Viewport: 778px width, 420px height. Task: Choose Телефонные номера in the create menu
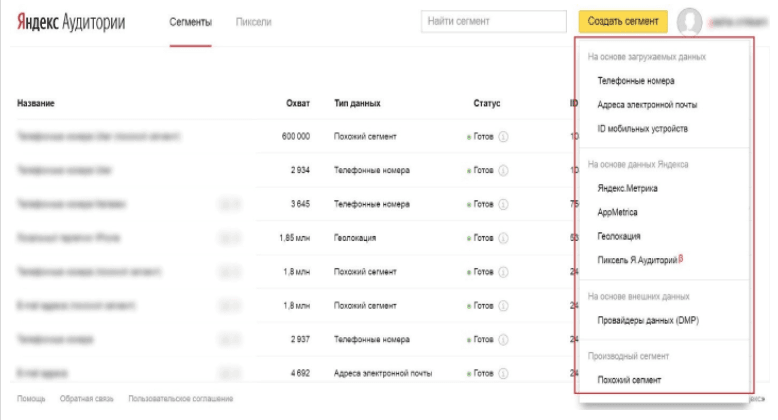[x=636, y=80]
